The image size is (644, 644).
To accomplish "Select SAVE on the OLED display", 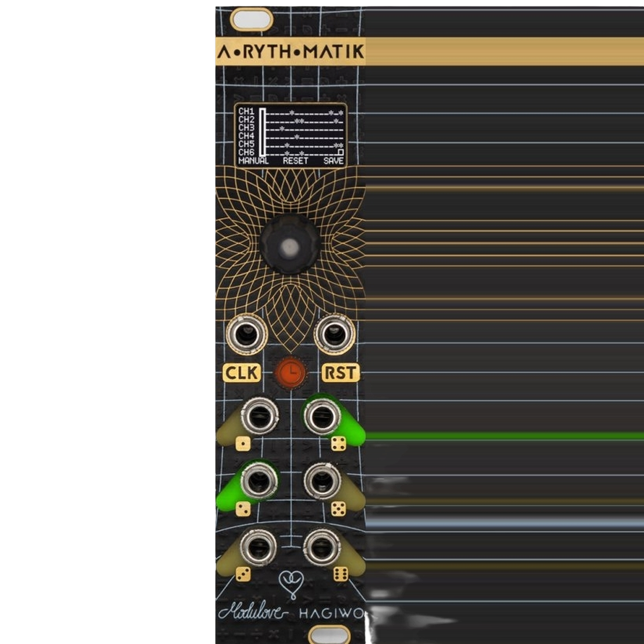I will pyautogui.click(x=333, y=161).
